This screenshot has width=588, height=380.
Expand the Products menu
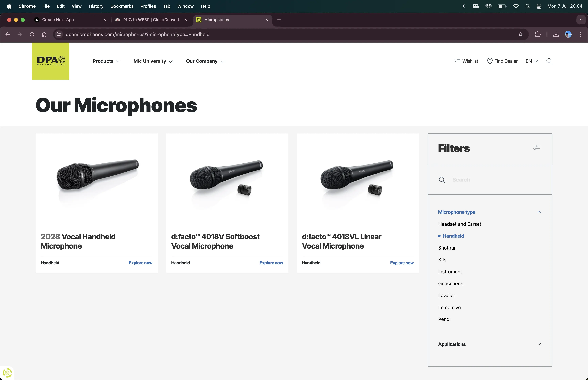[x=106, y=61]
